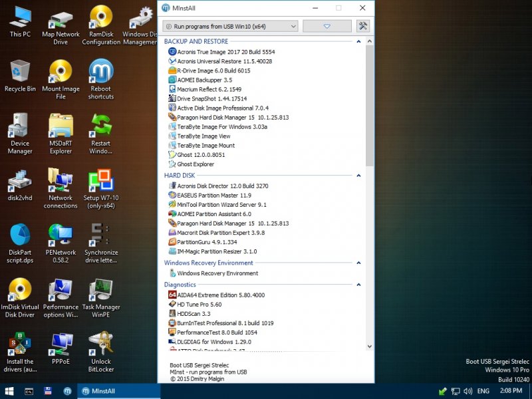Click the R-Drive Image icon
The height and width of the screenshot is (399, 532).
(172, 70)
